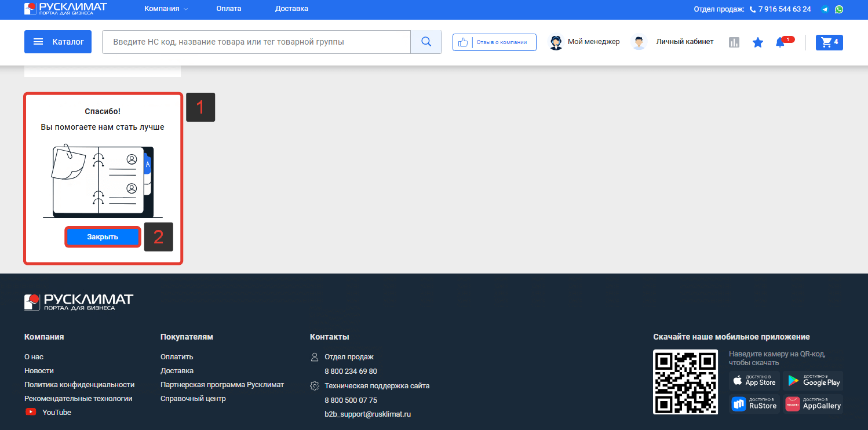This screenshot has height=430, width=868.
Task: Open the Оплата menu item
Action: point(229,9)
